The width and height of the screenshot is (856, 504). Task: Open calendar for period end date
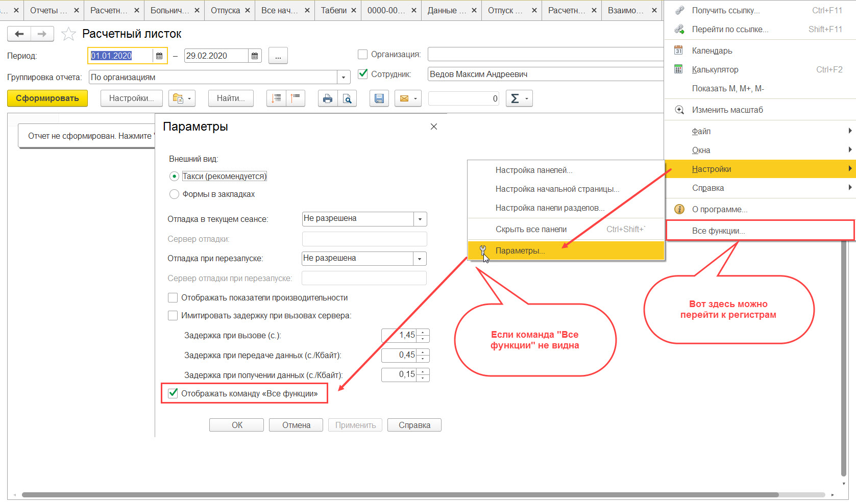(255, 56)
